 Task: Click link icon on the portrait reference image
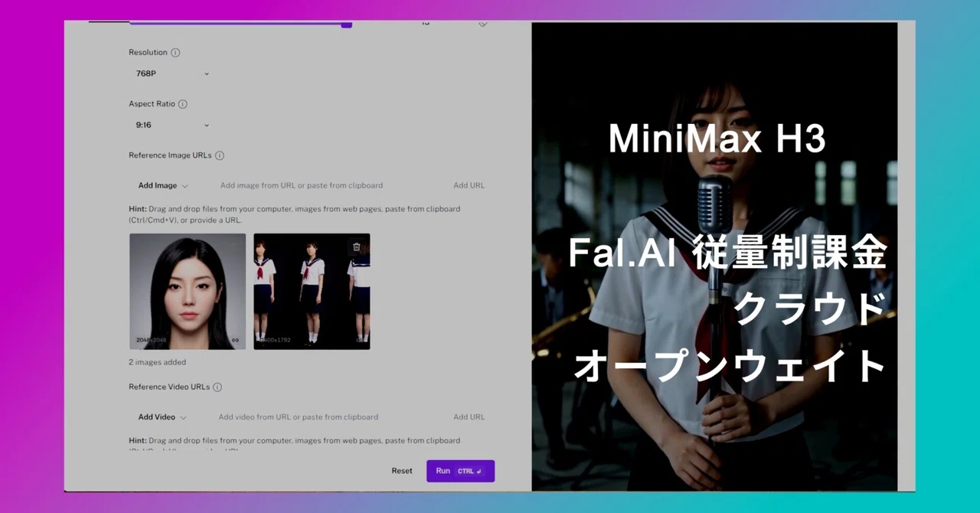pyautogui.click(x=235, y=340)
